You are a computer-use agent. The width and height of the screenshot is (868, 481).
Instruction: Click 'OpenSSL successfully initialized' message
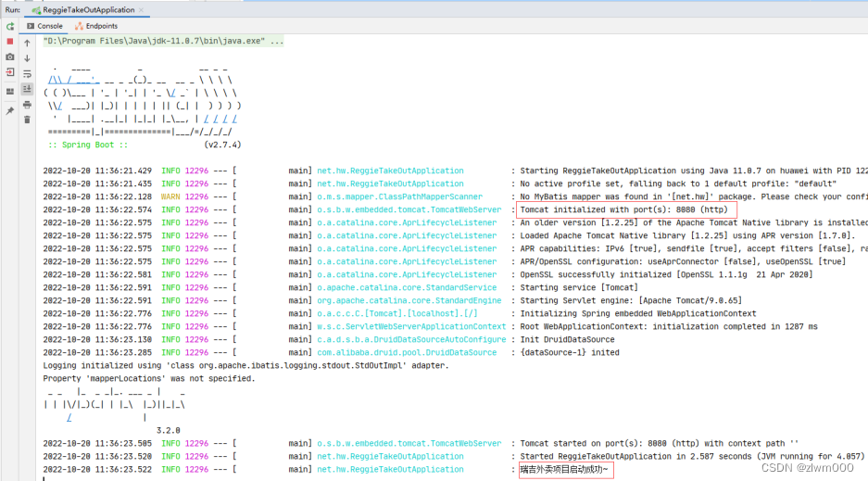pos(666,274)
